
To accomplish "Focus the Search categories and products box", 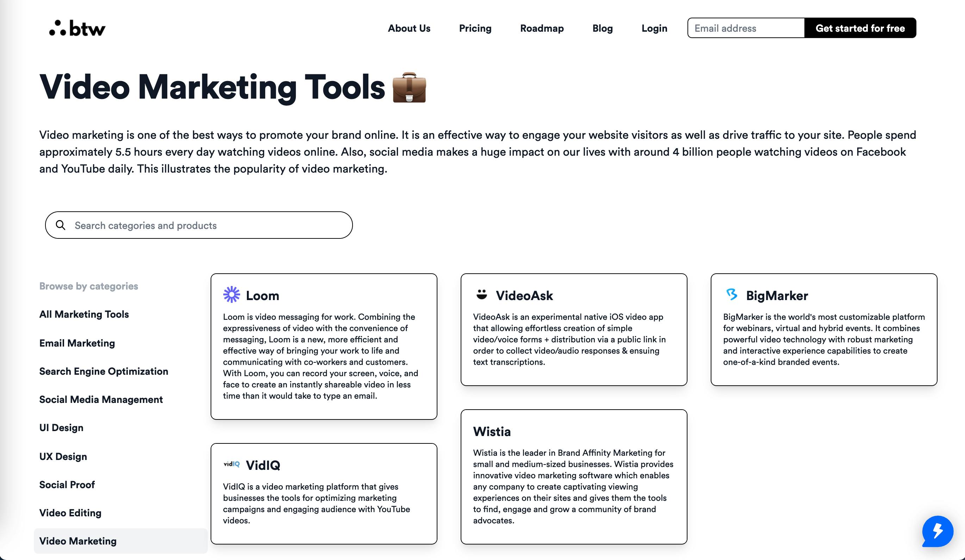I will [199, 225].
